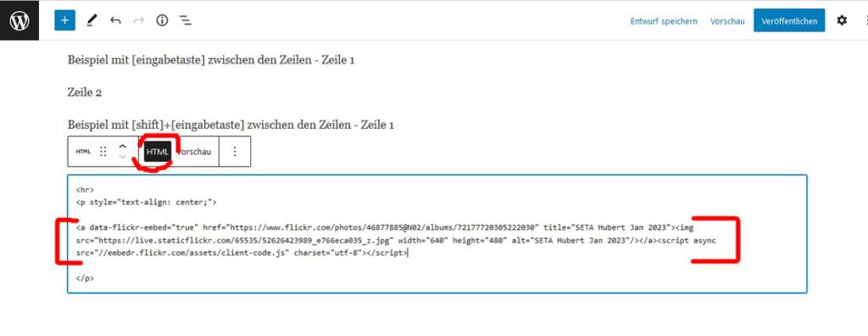Switch to the HTML tab in the block toolbar
This screenshot has width=868, height=336.
[x=157, y=151]
